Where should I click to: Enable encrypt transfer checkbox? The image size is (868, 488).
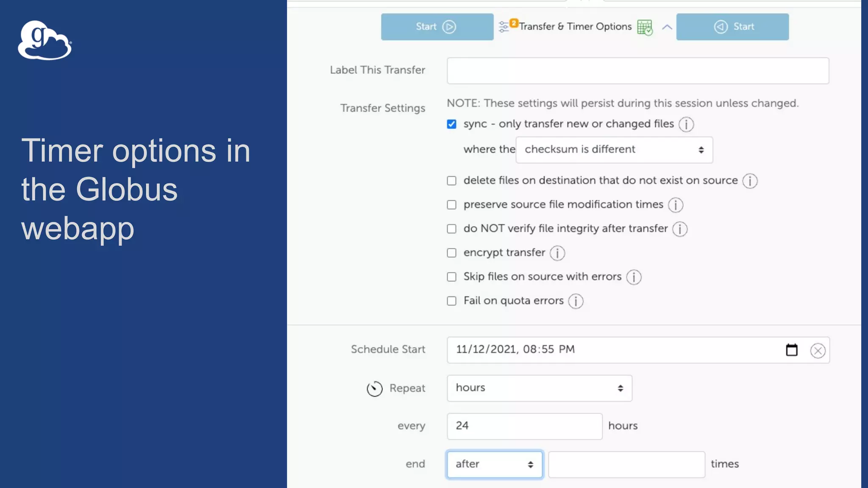(451, 253)
